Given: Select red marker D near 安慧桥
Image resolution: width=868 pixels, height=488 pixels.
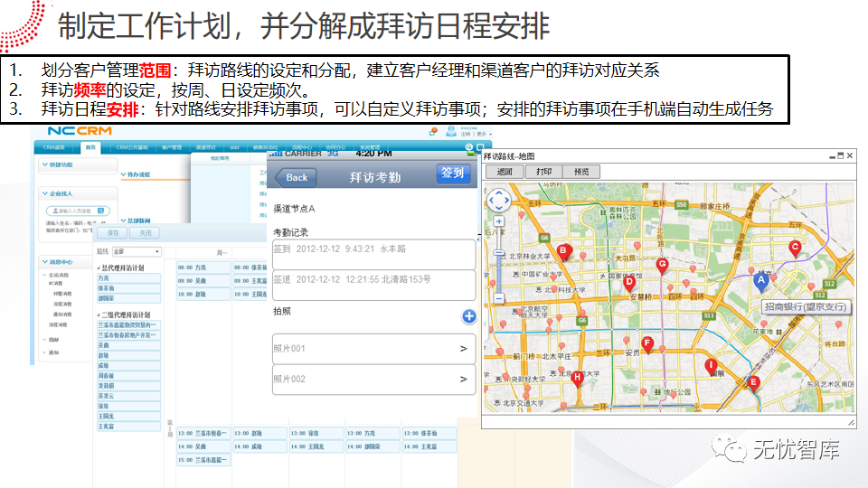Looking at the screenshot, I should pos(629,283).
